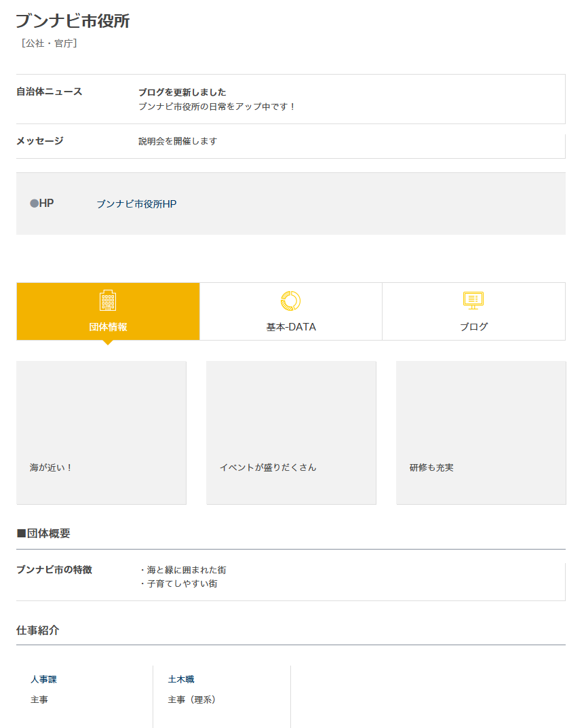
Task: Select the 研修も充実 card
Action: pos(481,432)
